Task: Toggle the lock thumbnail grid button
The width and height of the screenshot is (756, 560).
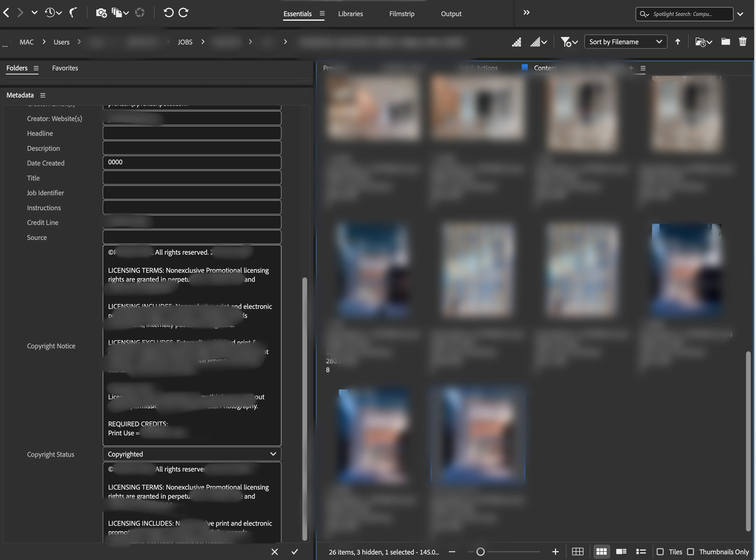Action: coord(577,551)
